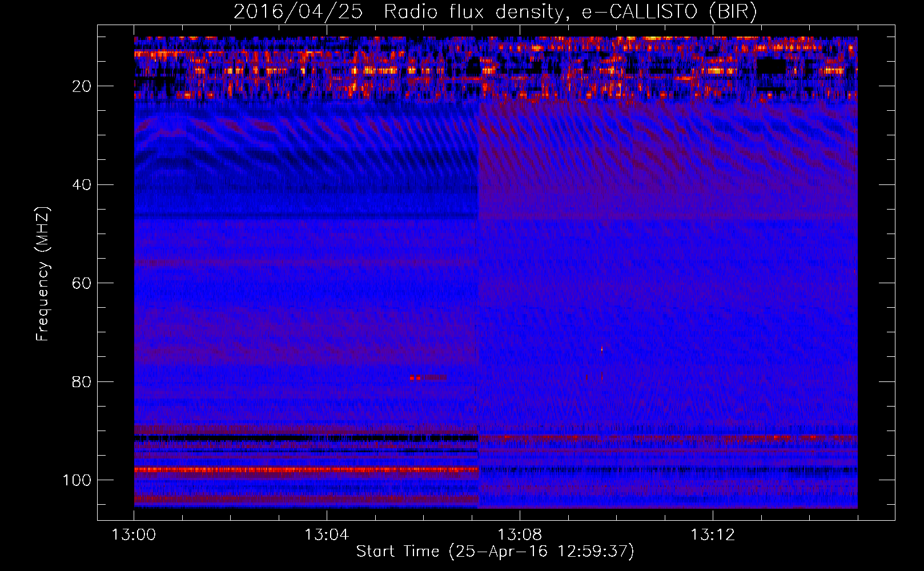This screenshot has width=924, height=571.
Task: Click the 80 MHz frequency tick label
Action: (82, 382)
